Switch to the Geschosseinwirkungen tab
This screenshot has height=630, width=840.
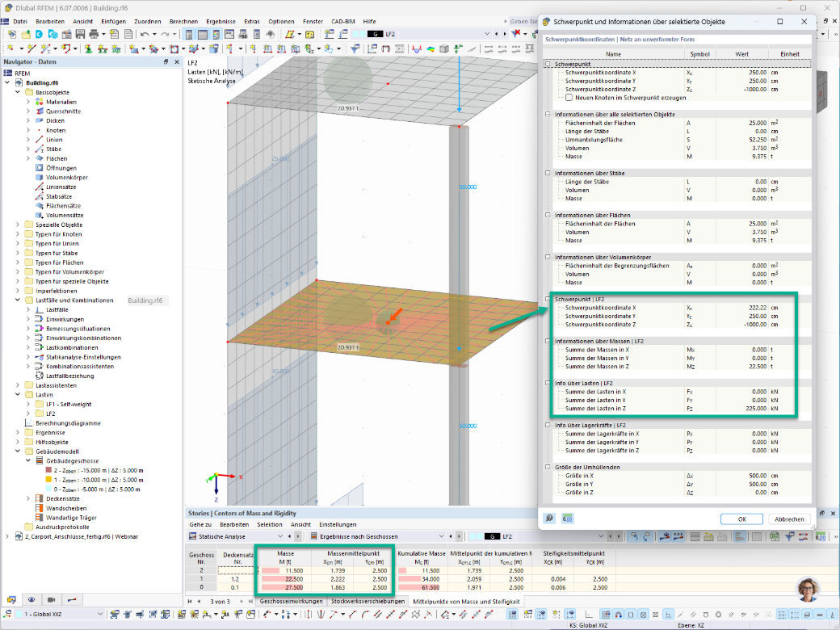[291, 602]
